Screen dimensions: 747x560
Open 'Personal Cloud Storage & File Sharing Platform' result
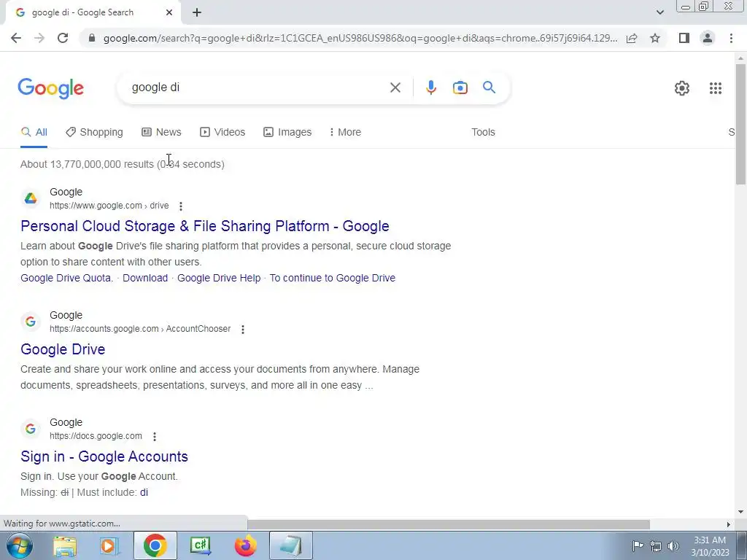coord(205,226)
